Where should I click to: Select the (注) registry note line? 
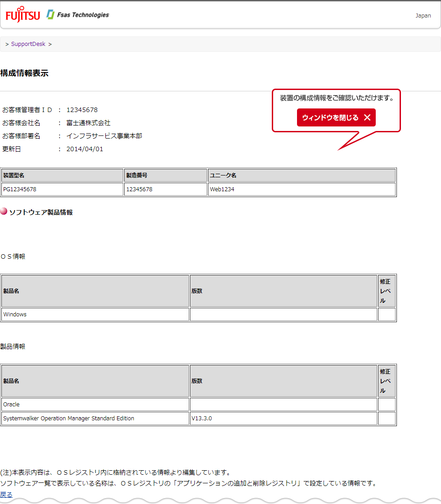pos(116,472)
